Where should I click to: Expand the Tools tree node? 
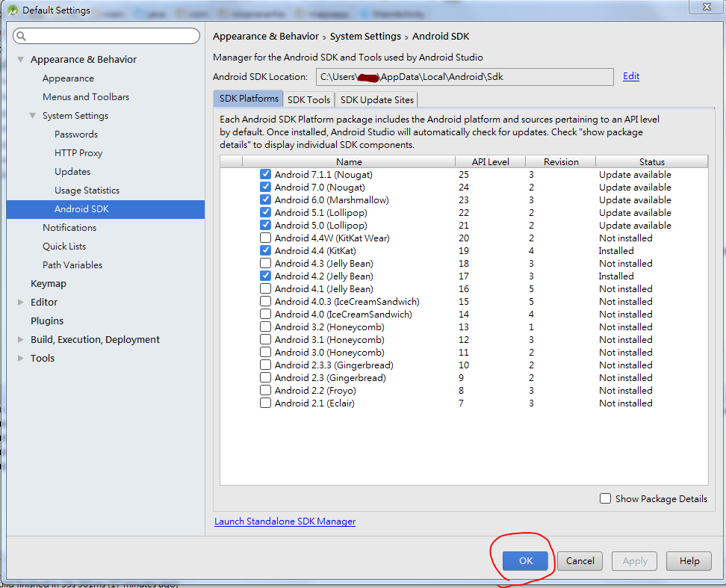20,359
